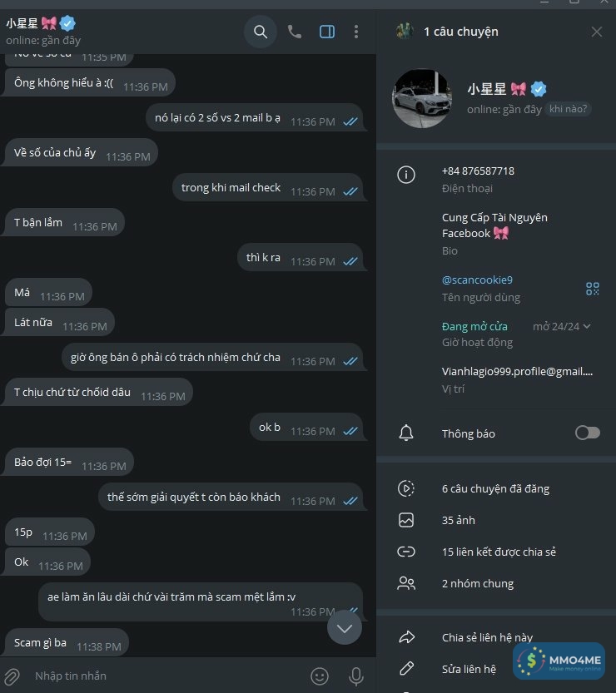The height and width of the screenshot is (693, 616).
Task: Toggle the Thông báo notification switch
Action: [x=587, y=433]
